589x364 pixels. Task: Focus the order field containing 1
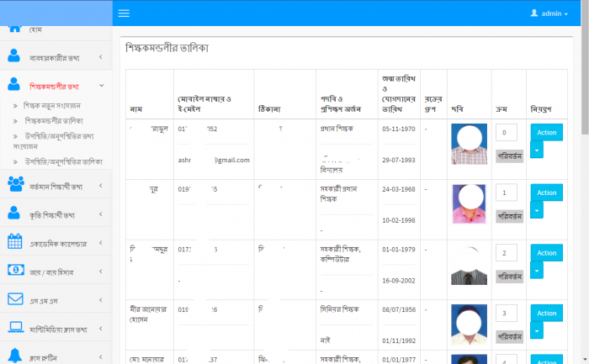pos(507,193)
